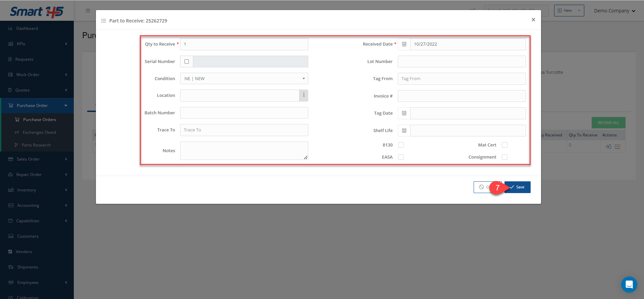Open the Tag Date calendar icon
Viewport: 644px width, 299px height.
pos(404,113)
